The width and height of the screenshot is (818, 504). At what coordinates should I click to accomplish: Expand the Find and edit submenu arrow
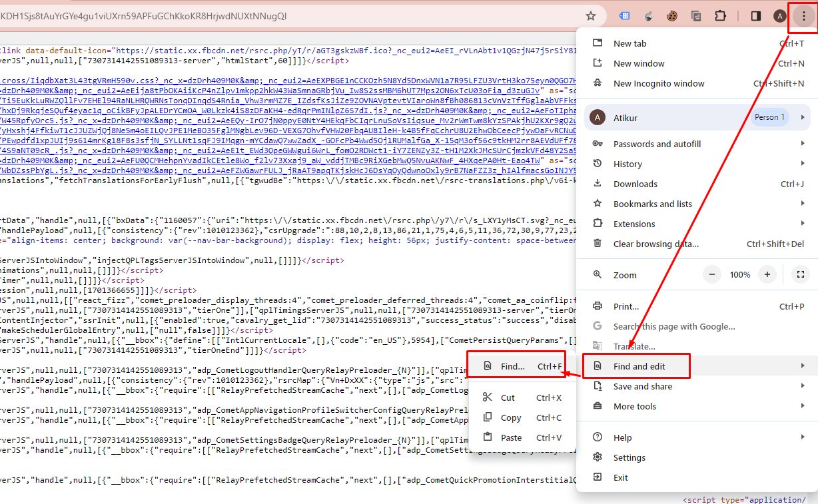(803, 366)
